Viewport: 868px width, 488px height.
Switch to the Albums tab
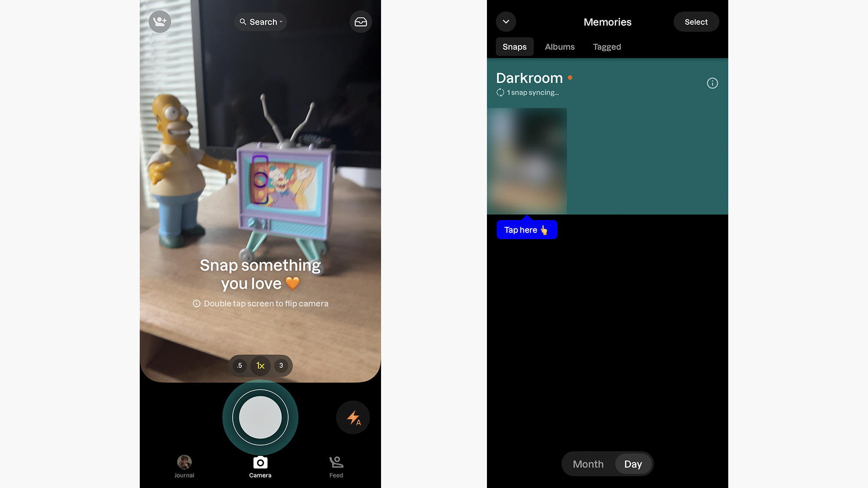pyautogui.click(x=560, y=46)
